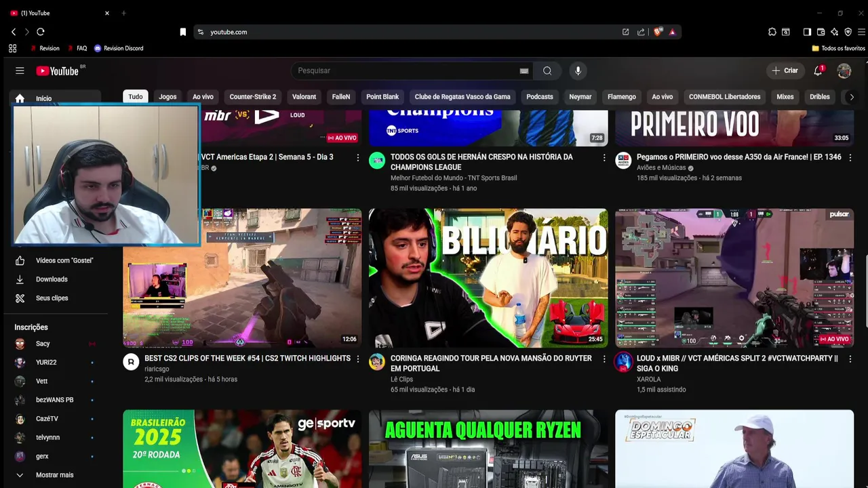Click the share icon in address bar
Viewport: 868px width, 488px height.
tap(641, 32)
